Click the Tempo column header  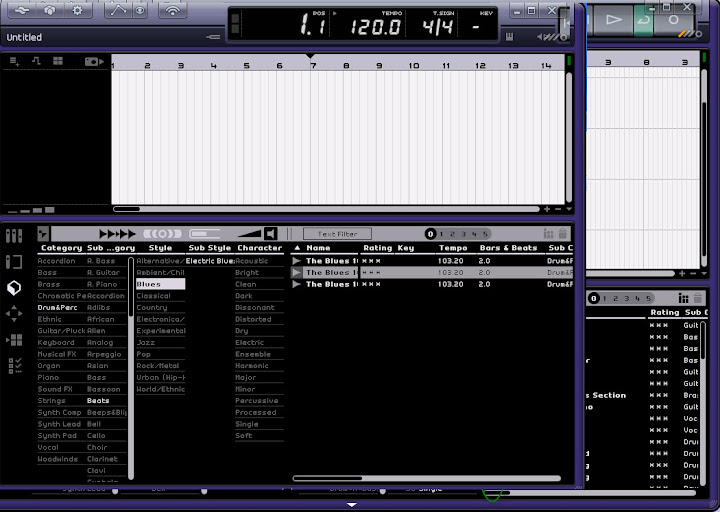452,248
